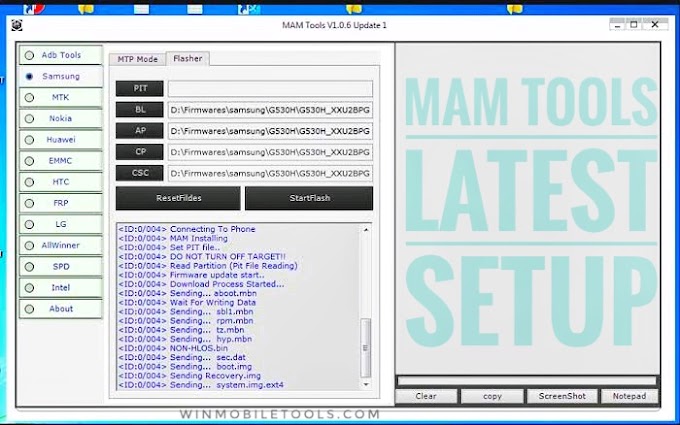Maximize the MAM Tools window

click(x=634, y=25)
